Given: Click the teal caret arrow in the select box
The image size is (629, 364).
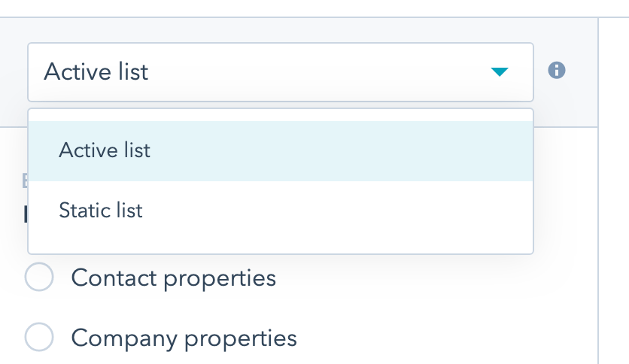Looking at the screenshot, I should (x=500, y=72).
